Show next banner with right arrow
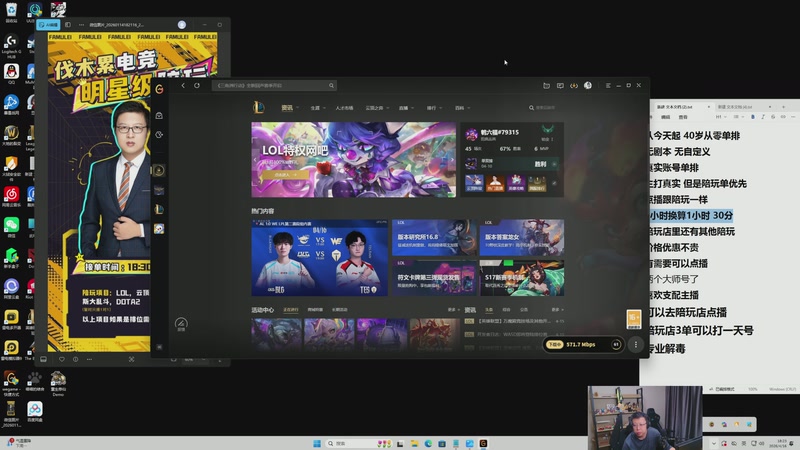Viewport: 800px width, 450px height. click(452, 160)
